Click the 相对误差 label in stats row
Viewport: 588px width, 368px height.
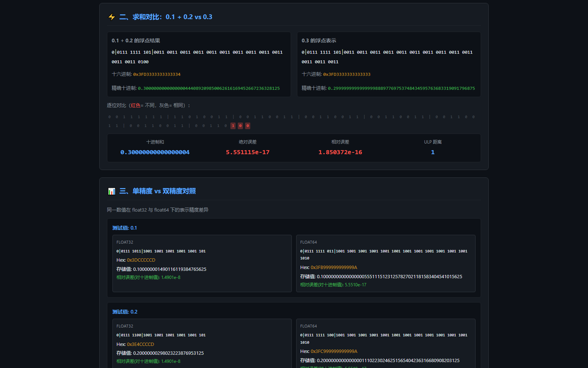coord(340,142)
